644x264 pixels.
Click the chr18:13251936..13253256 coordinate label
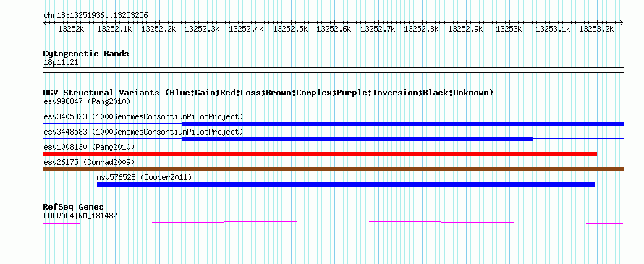coord(96,16)
